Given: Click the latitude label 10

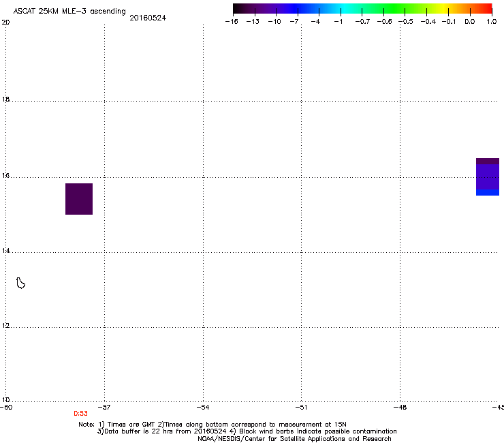Looking at the screenshot, I should 5,399.
